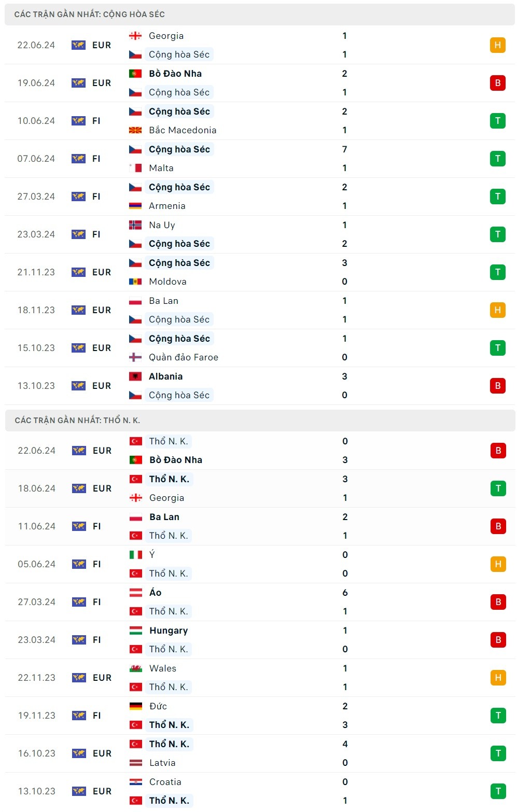Click the Moldova flag icon
Screen dimensions: 517x812
135,282
